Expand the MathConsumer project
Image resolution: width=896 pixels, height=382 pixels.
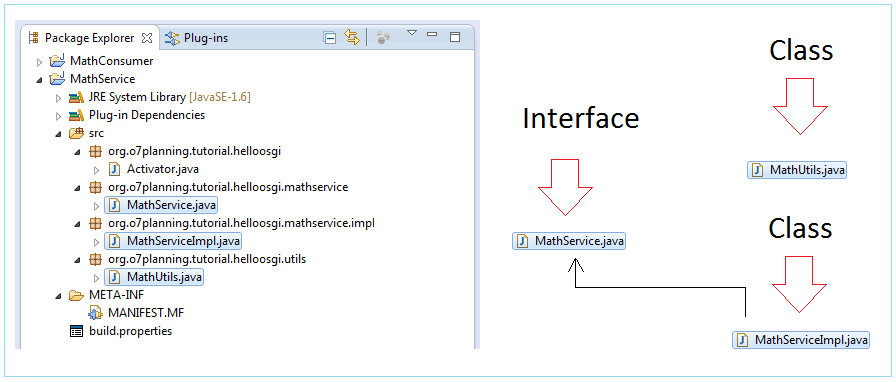pos(39,61)
